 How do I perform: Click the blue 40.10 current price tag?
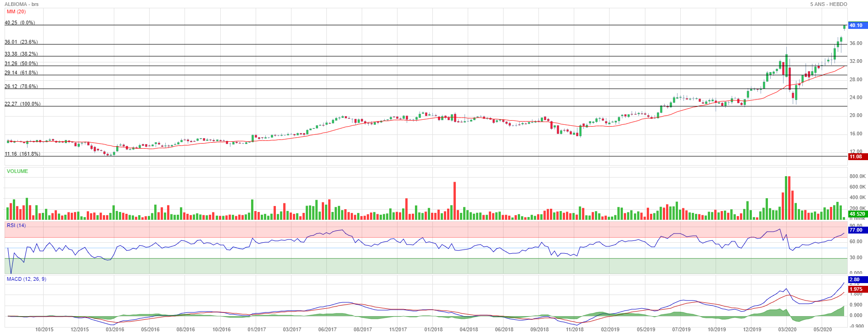pyautogui.click(x=857, y=26)
